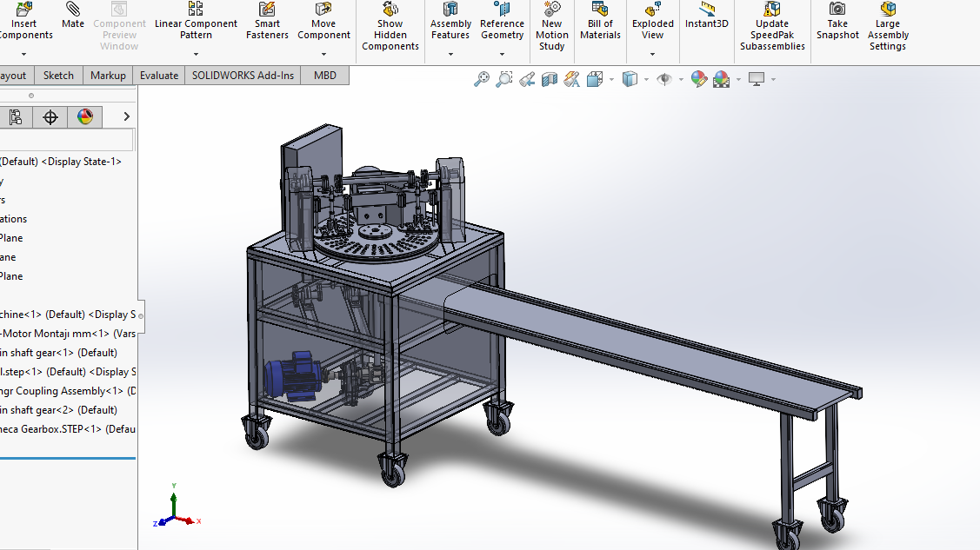Open Large Assembly Settings
The height and width of the screenshot is (550, 980).
pyautogui.click(x=888, y=26)
